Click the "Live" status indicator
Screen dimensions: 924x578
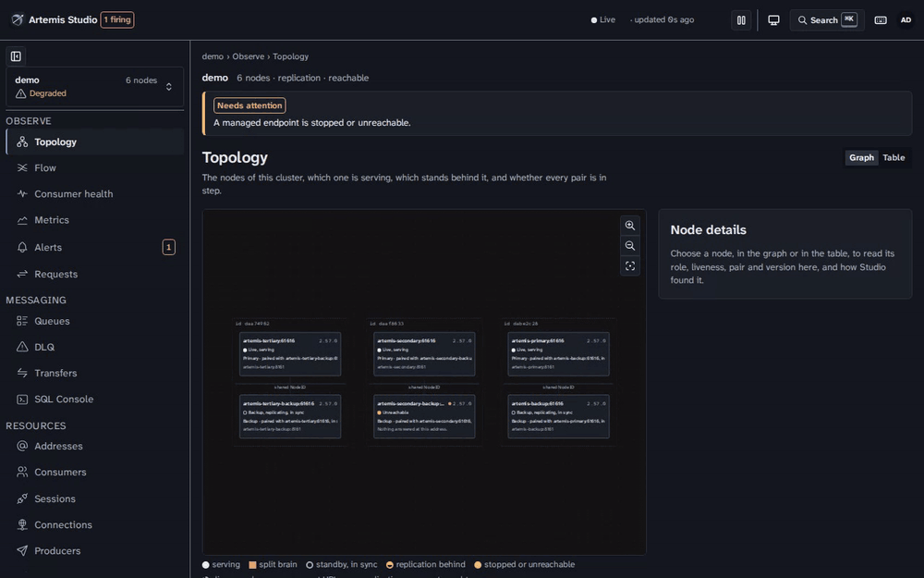coord(602,20)
